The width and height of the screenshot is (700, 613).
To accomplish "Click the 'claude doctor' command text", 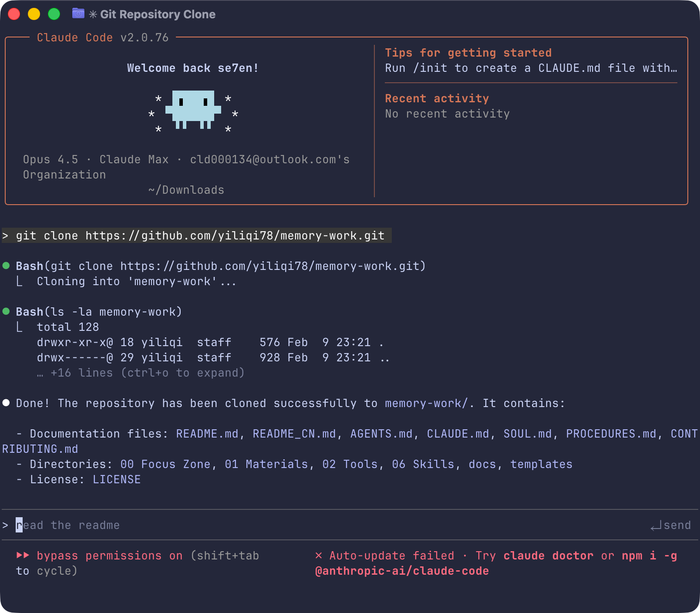I will (549, 556).
